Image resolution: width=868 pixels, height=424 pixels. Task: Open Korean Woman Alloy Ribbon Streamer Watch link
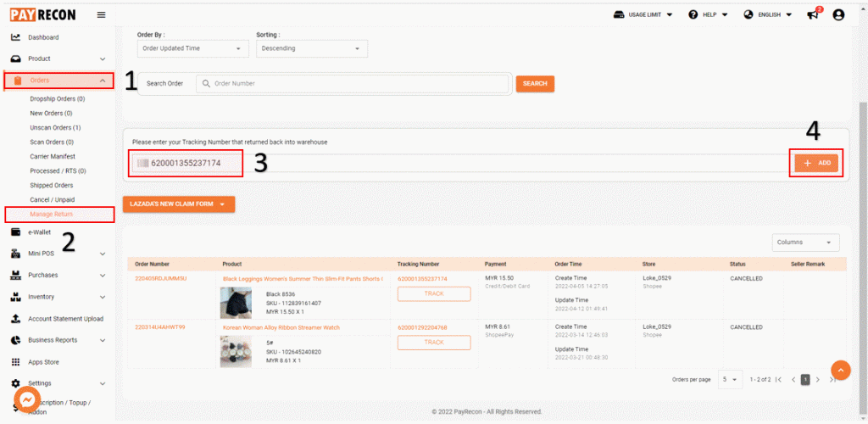(281, 327)
